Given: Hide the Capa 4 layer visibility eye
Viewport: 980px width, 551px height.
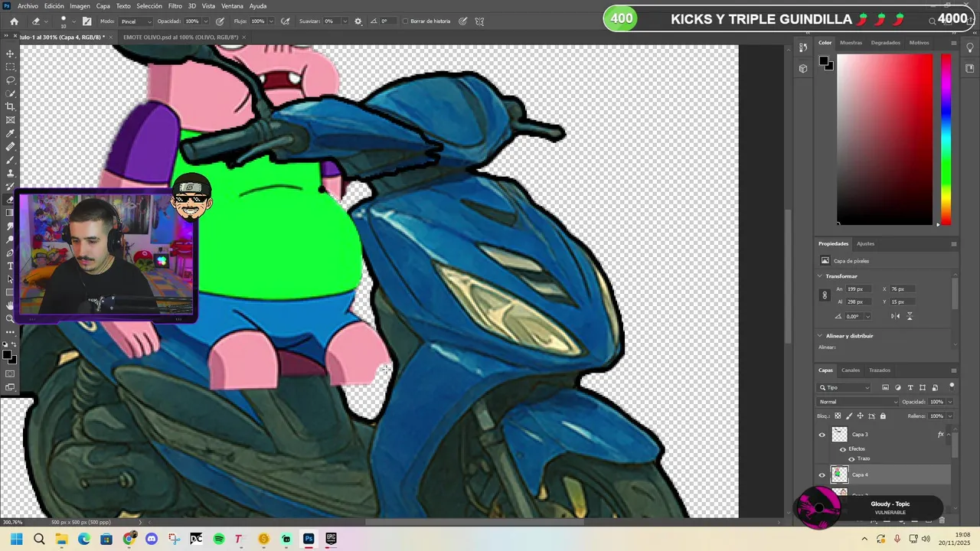Looking at the screenshot, I should (822, 474).
